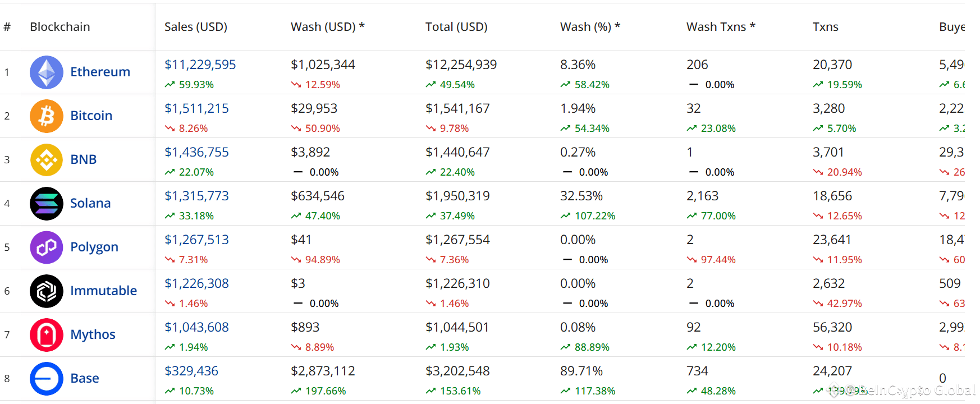Select Solana wash txns 2,163
The height and width of the screenshot is (404, 980).
(703, 196)
